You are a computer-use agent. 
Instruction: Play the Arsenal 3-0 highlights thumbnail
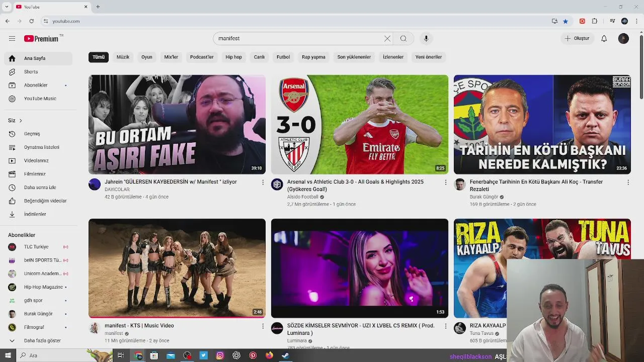pyautogui.click(x=360, y=125)
